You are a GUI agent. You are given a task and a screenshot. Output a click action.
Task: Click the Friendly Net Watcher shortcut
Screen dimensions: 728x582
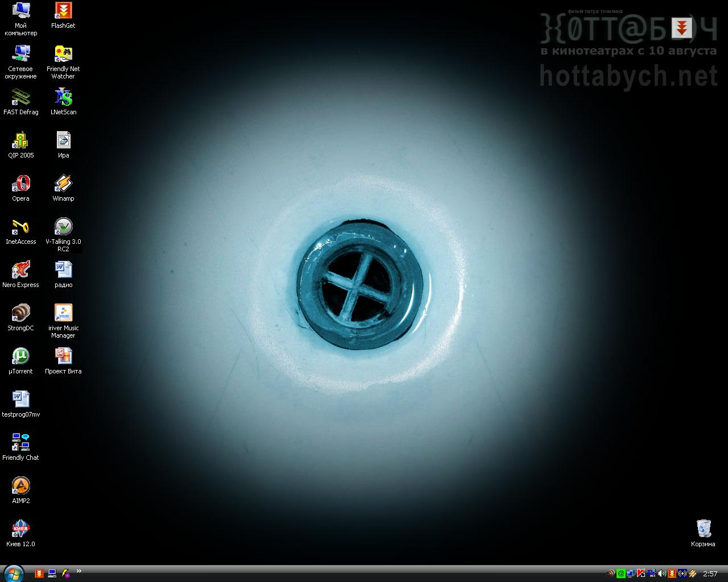click(63, 55)
